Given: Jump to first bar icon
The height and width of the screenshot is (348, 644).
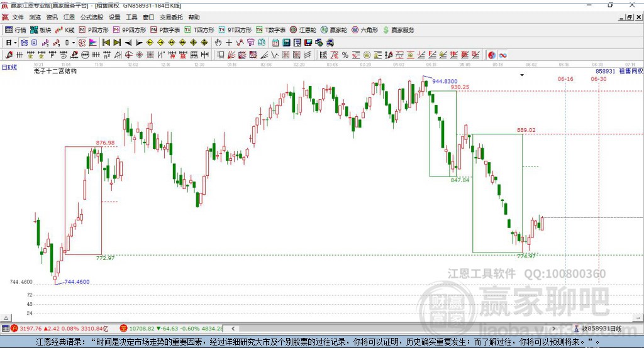Looking at the screenshot, I should pos(106,43).
